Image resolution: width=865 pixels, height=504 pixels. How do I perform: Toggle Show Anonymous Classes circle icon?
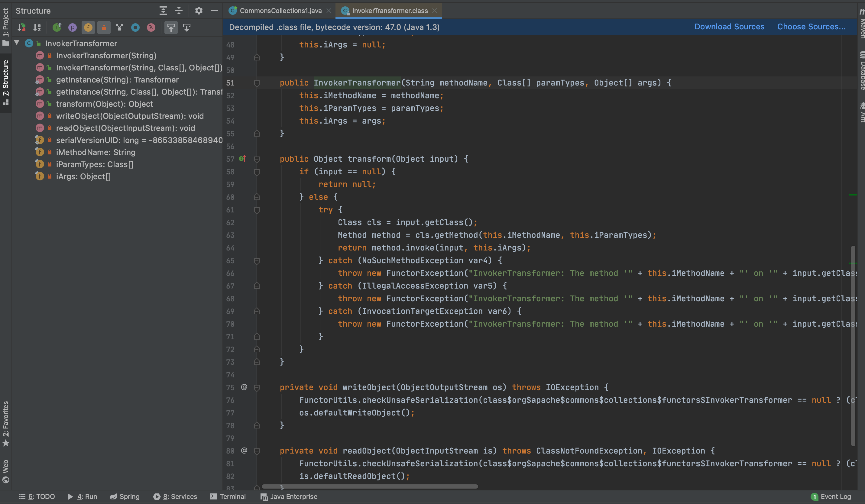pyautogui.click(x=135, y=27)
